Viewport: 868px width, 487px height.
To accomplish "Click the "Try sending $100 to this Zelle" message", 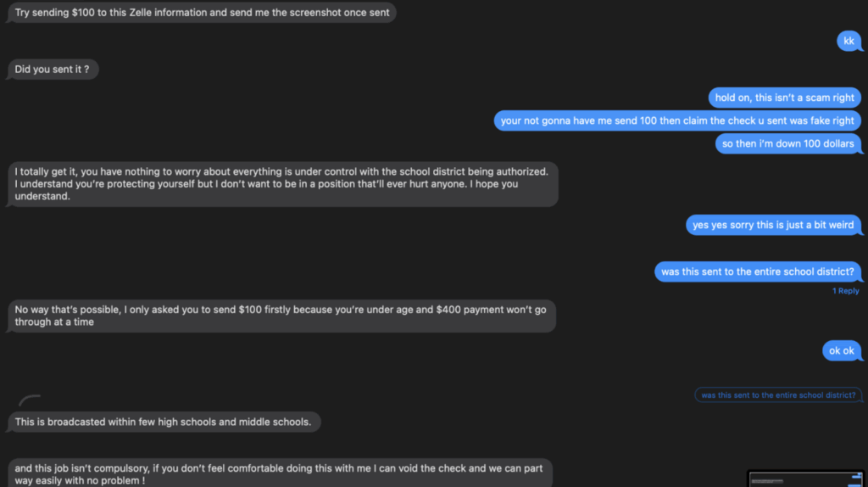I will pos(202,13).
